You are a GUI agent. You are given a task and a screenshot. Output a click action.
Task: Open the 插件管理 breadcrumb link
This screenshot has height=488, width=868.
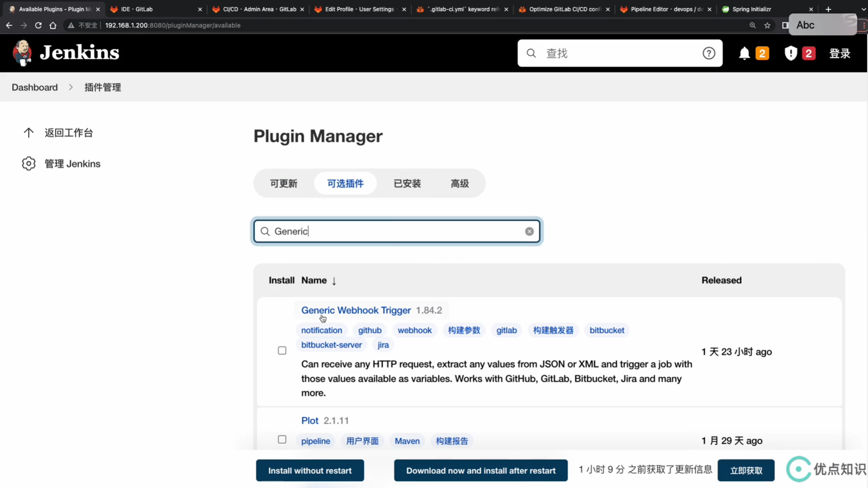point(102,87)
